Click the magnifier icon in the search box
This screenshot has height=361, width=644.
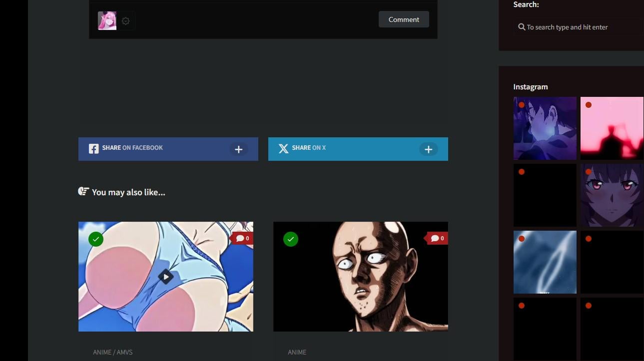click(522, 27)
